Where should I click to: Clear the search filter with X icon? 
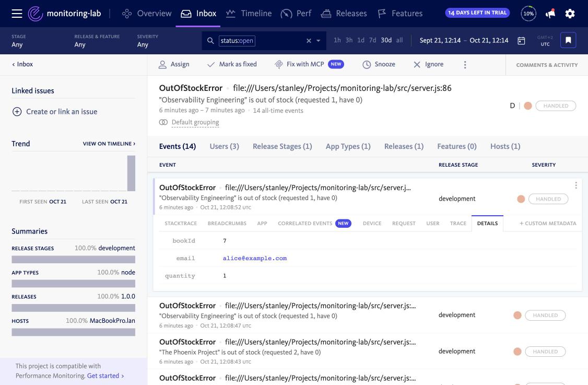pyautogui.click(x=309, y=41)
